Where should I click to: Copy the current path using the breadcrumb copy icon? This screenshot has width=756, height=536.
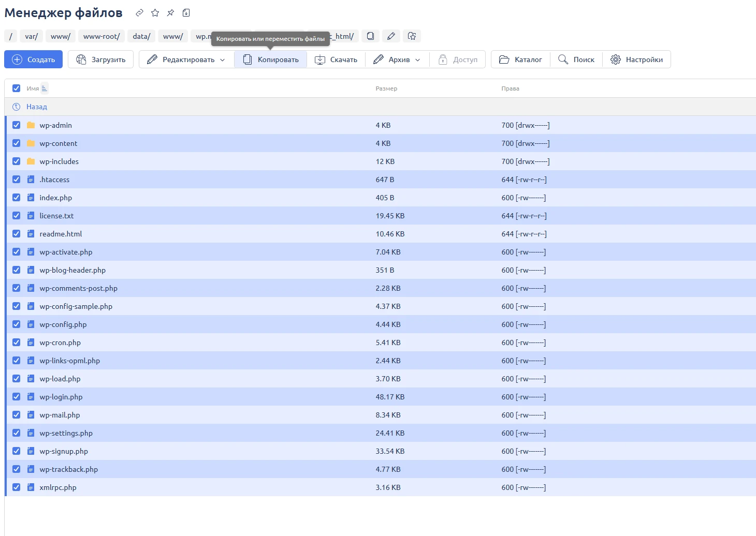[x=370, y=36]
